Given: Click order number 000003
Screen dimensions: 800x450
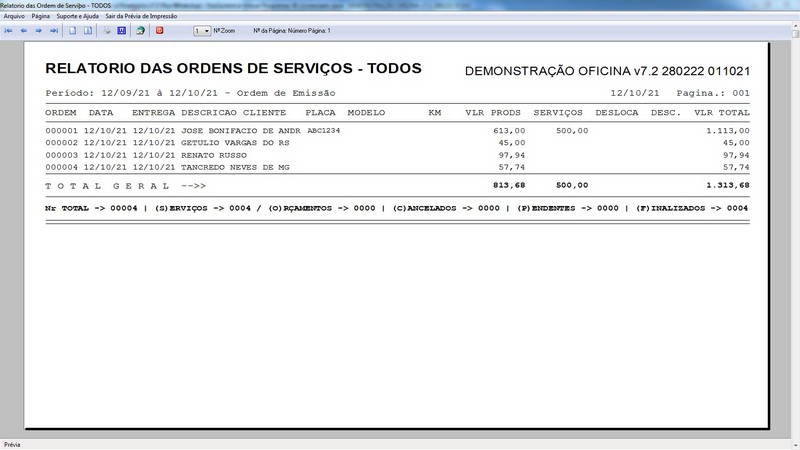Looking at the screenshot, I should click(62, 155).
